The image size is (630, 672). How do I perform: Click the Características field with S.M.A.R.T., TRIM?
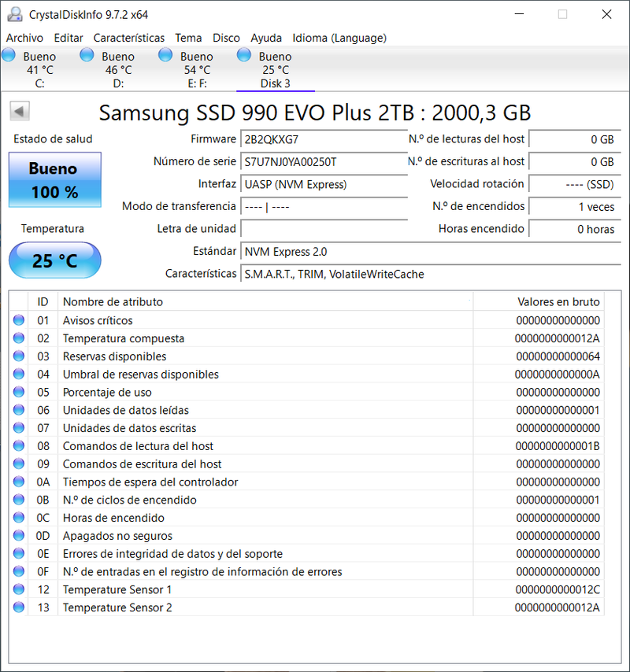coord(431,274)
